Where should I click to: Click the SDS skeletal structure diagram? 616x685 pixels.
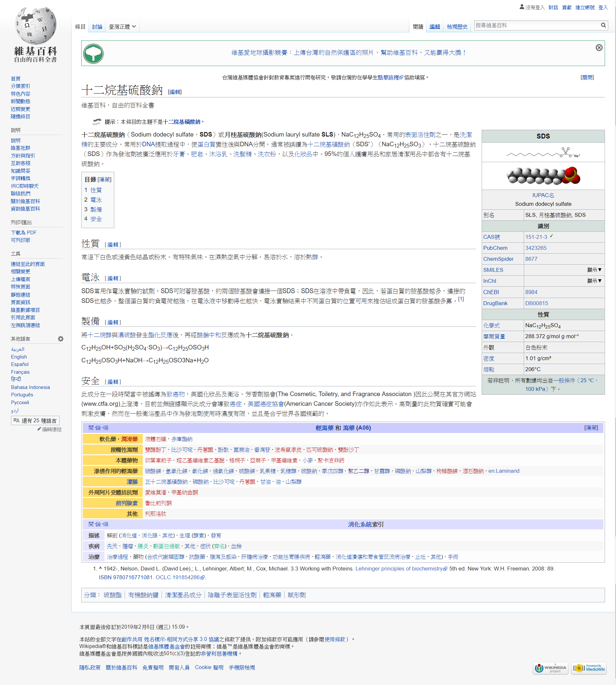[543, 152]
